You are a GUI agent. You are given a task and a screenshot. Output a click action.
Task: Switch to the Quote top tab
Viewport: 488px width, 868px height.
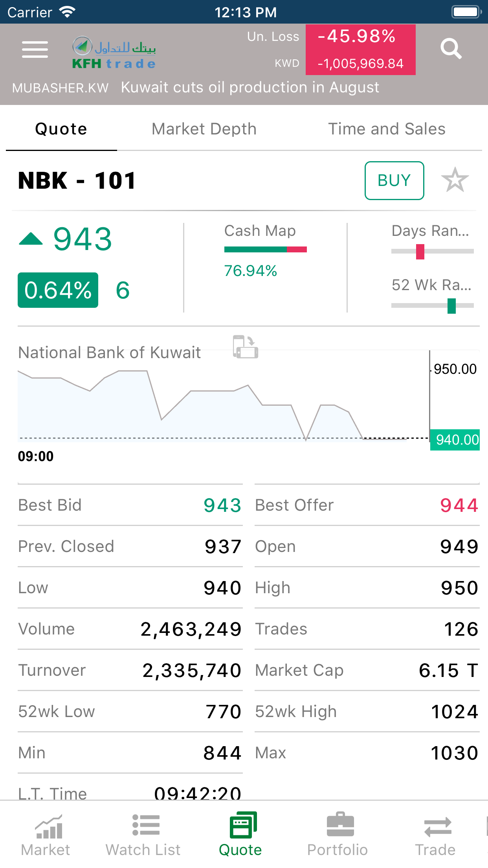click(x=61, y=129)
